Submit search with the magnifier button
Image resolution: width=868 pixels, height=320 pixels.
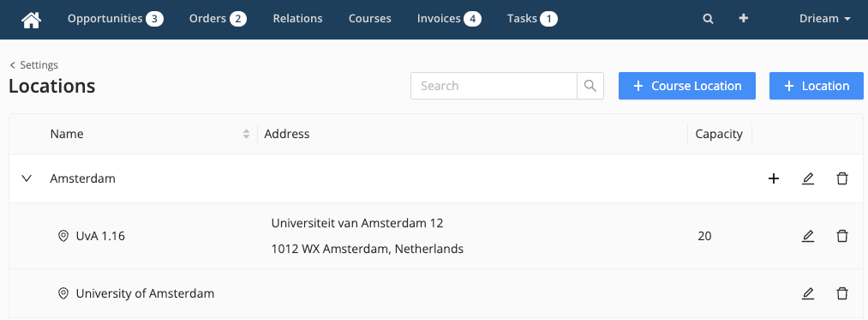point(590,86)
